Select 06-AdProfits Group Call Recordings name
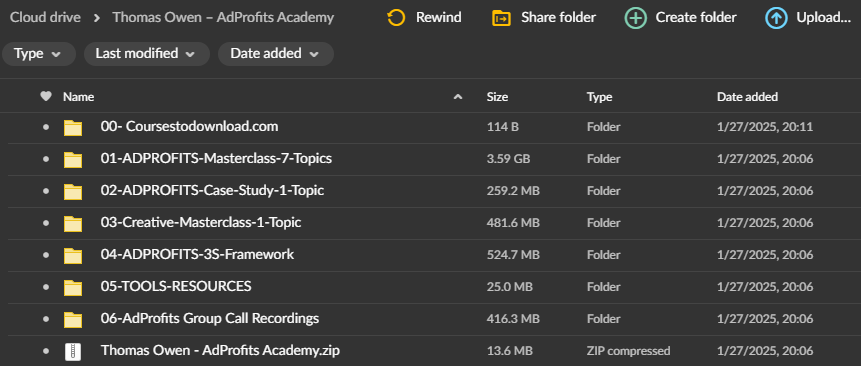Image resolution: width=861 pixels, height=366 pixels. tap(210, 318)
